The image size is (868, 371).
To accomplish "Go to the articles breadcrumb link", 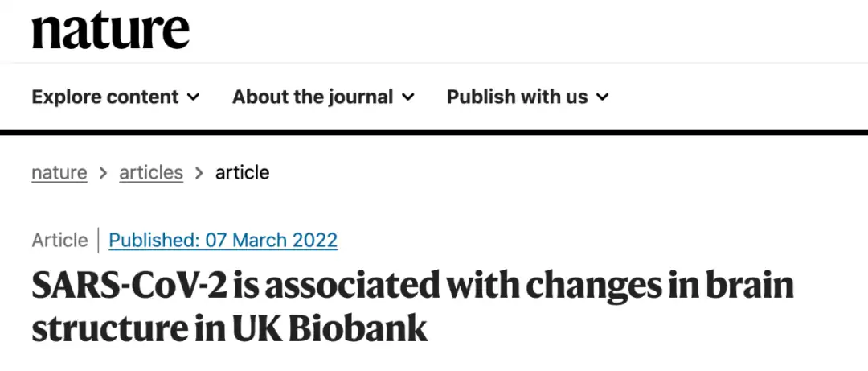I will coord(151,173).
